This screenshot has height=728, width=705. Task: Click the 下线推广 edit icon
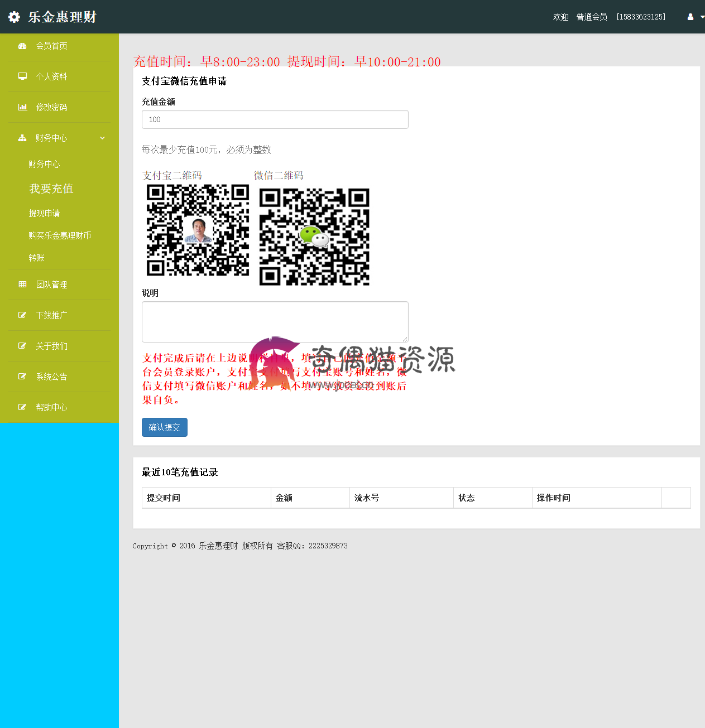point(22,315)
